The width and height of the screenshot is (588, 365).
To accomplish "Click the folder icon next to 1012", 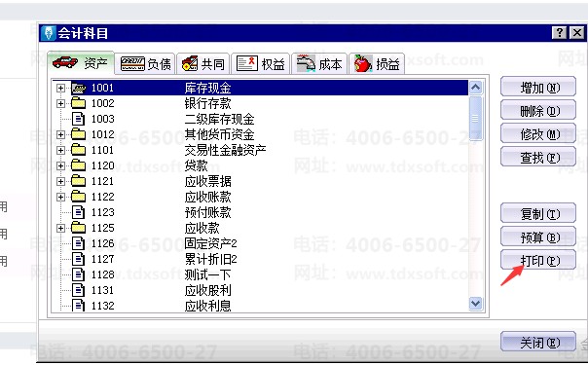I will pyautogui.click(x=79, y=134).
